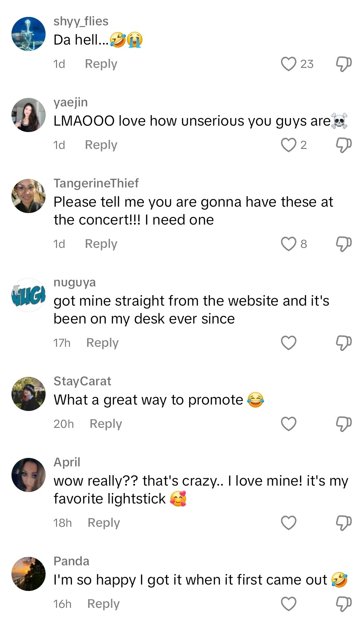The height and width of the screenshot is (620, 364).
Task: Toggle the like heart on nuguya's comment
Action: pos(289,342)
